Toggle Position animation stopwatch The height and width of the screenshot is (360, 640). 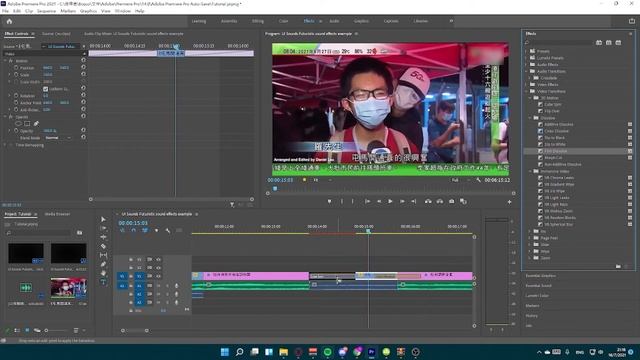pos(16,68)
